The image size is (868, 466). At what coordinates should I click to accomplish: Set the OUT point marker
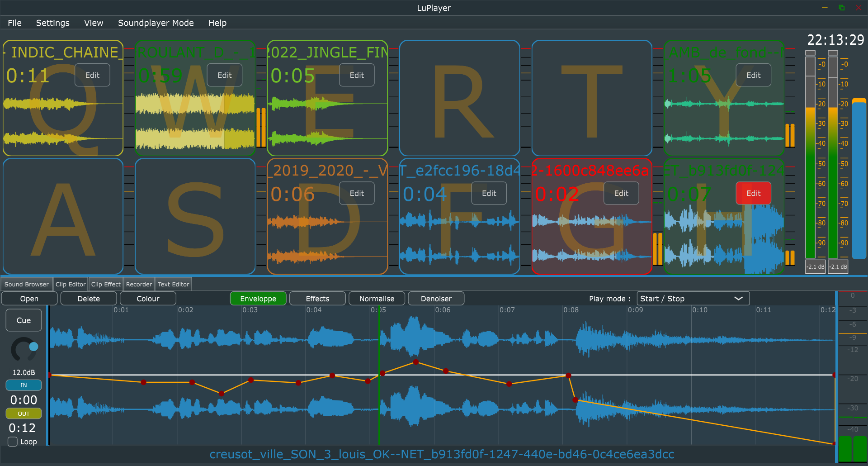click(x=24, y=413)
